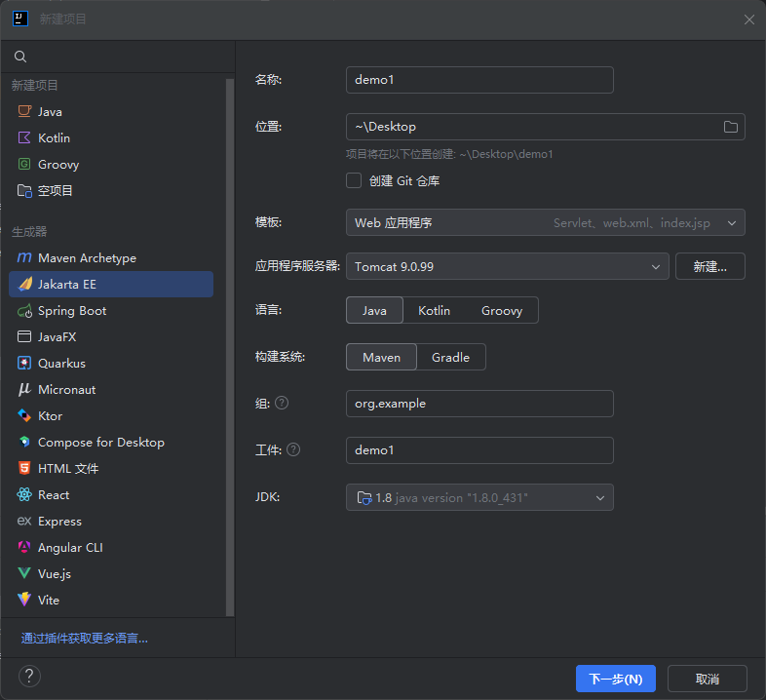Image resolution: width=766 pixels, height=700 pixels.
Task: Choose Maven as build system
Action: tap(381, 358)
